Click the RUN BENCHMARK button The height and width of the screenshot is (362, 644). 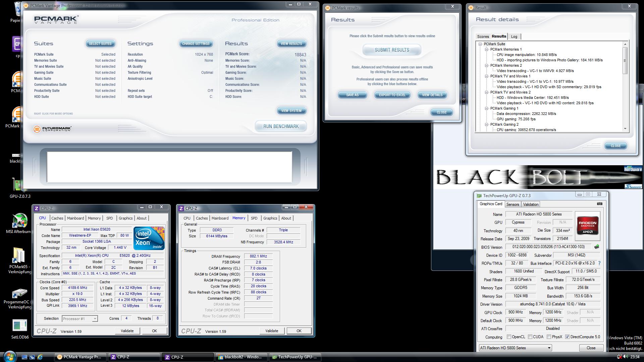(x=281, y=126)
